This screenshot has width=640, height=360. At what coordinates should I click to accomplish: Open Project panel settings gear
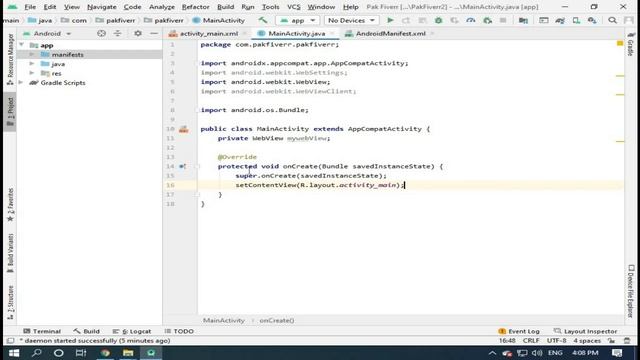click(138, 33)
